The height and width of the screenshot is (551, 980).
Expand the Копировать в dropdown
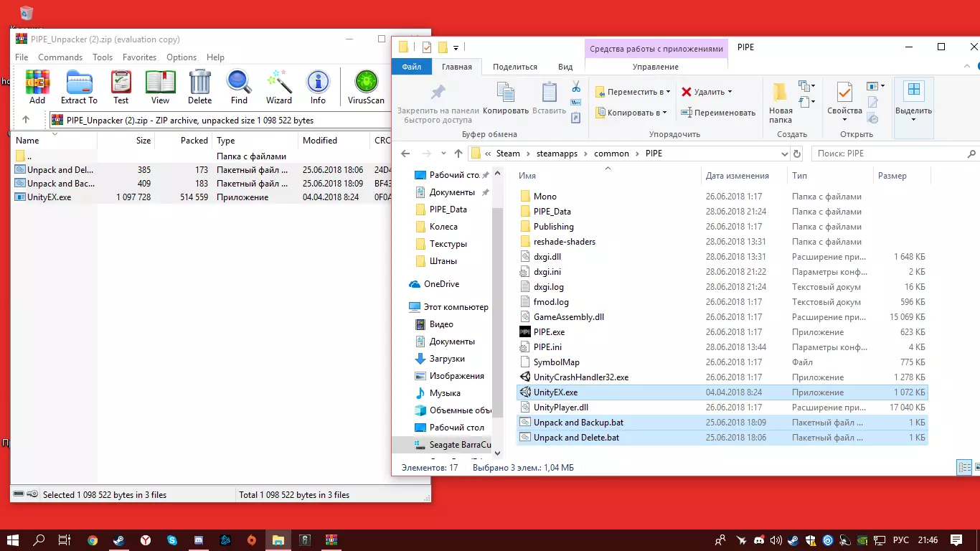click(664, 113)
